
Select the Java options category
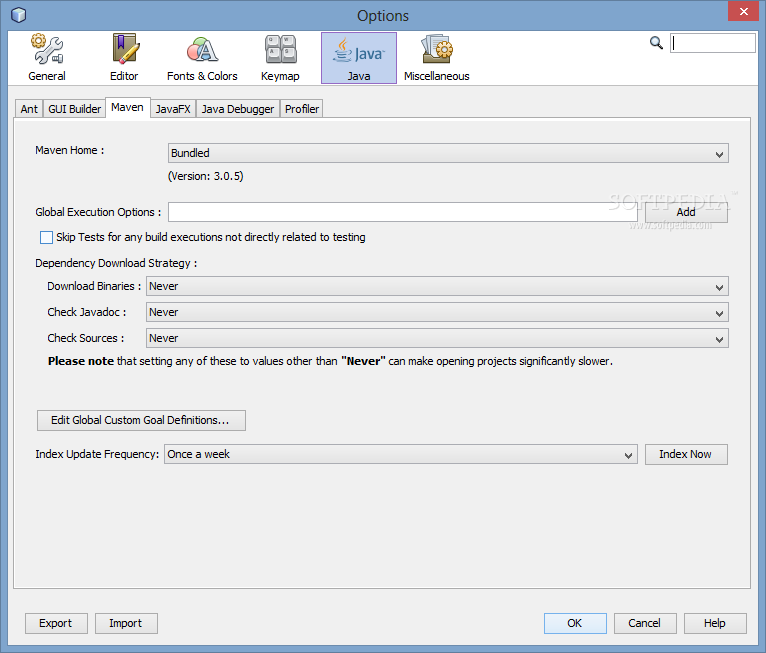click(359, 58)
